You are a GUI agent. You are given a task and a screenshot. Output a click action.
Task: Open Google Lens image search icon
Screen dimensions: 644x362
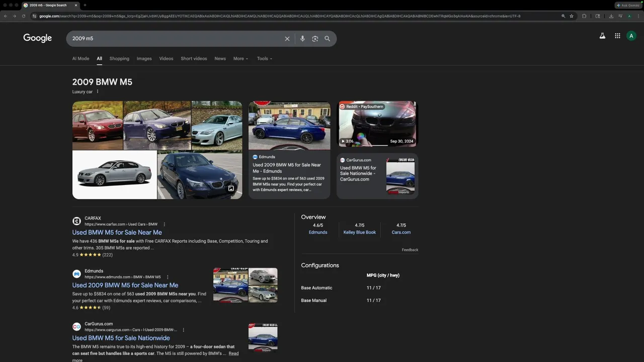(x=315, y=39)
